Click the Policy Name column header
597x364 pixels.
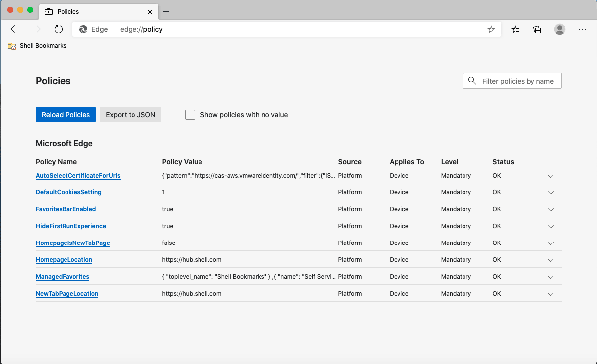pyautogui.click(x=56, y=162)
